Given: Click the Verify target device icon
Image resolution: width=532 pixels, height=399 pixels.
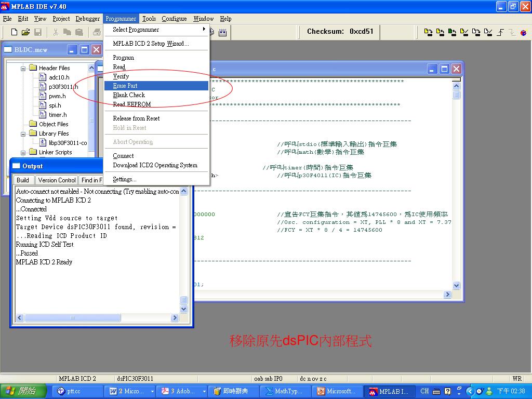Looking at the screenshot, I should (464, 32).
